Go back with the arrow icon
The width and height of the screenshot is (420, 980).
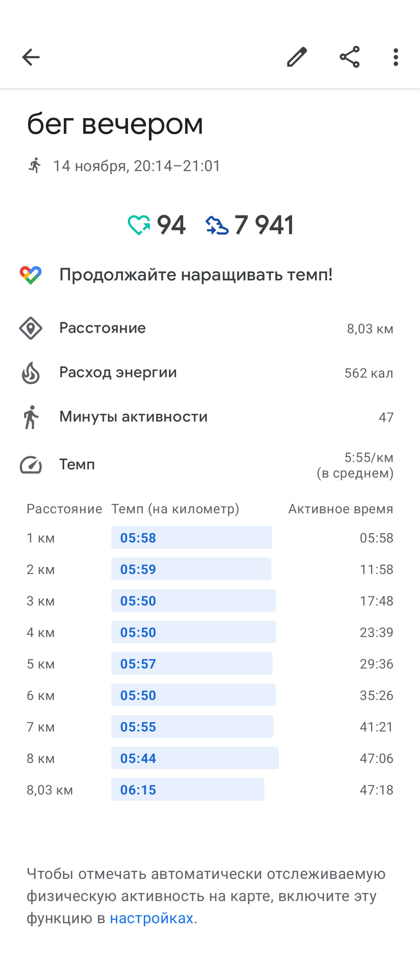coord(31,58)
